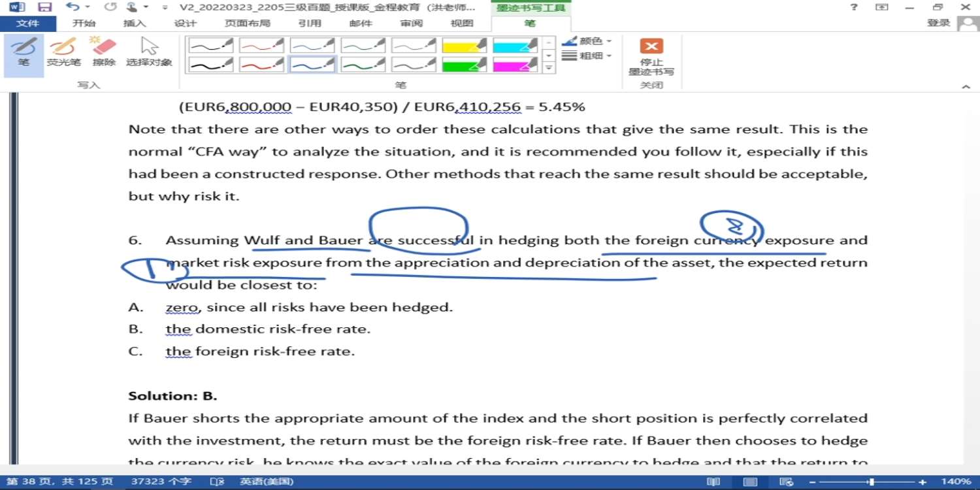Pick thin red pen in top row
The image size is (980, 490).
[x=261, y=46]
